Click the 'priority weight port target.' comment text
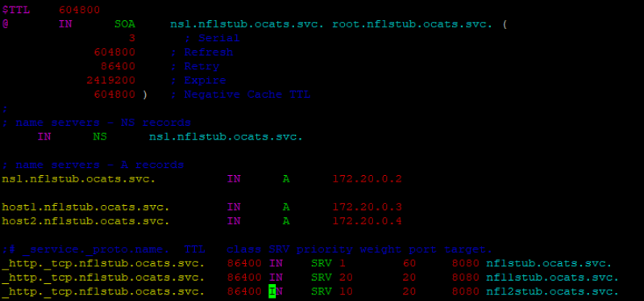 coord(394,249)
